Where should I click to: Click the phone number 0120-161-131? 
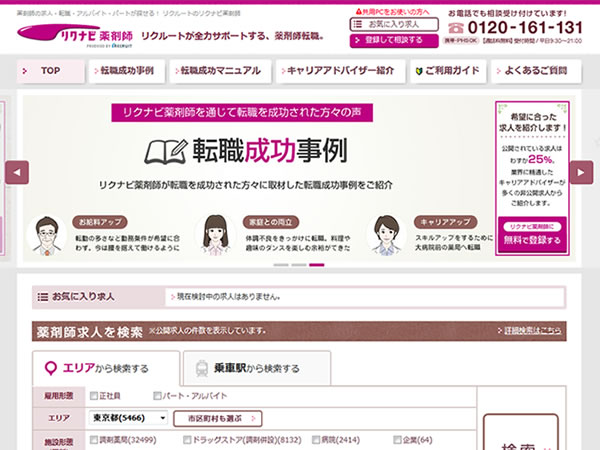click(x=525, y=28)
